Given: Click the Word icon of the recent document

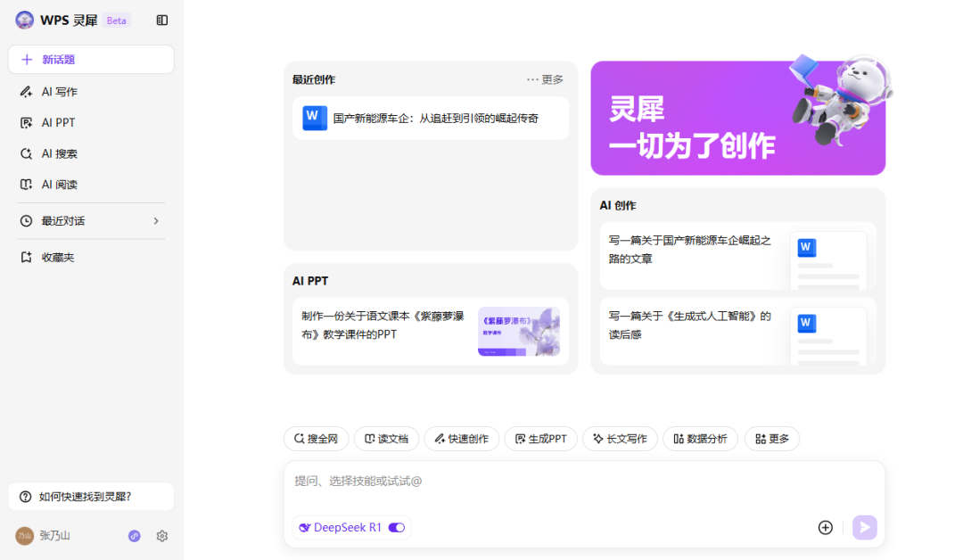Looking at the screenshot, I should point(315,118).
